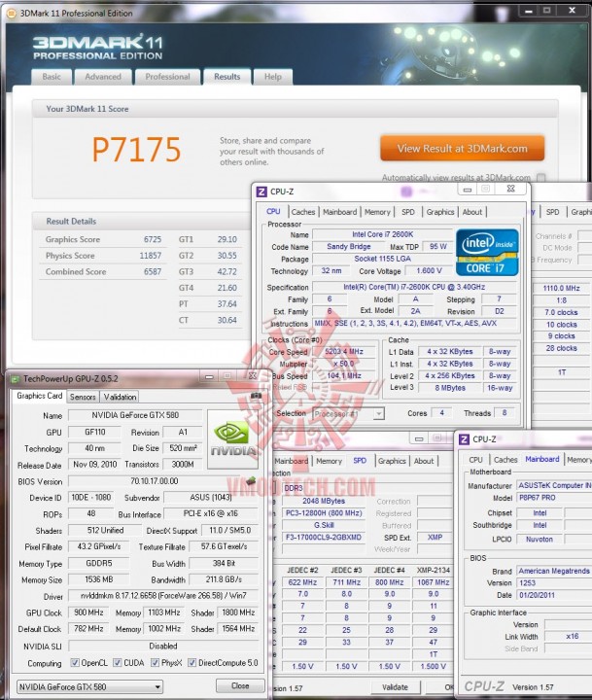Open the Graphics tab in the CPU-Z window showing the CPU page

(x=440, y=212)
